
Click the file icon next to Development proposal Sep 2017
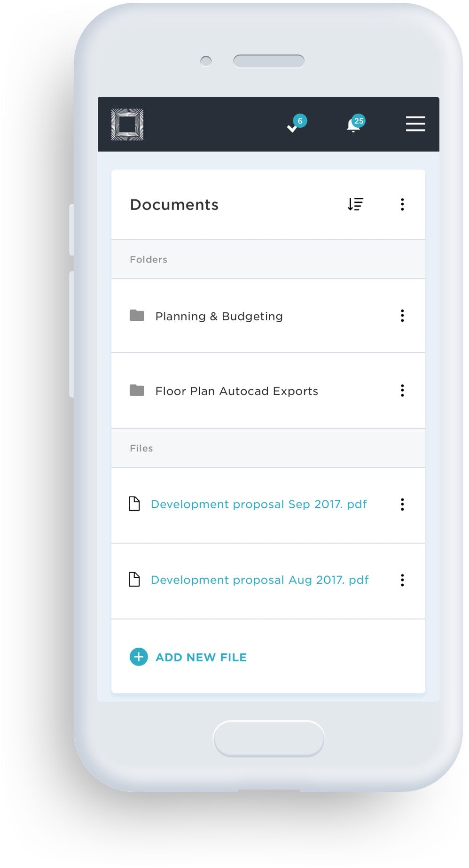[x=135, y=504]
